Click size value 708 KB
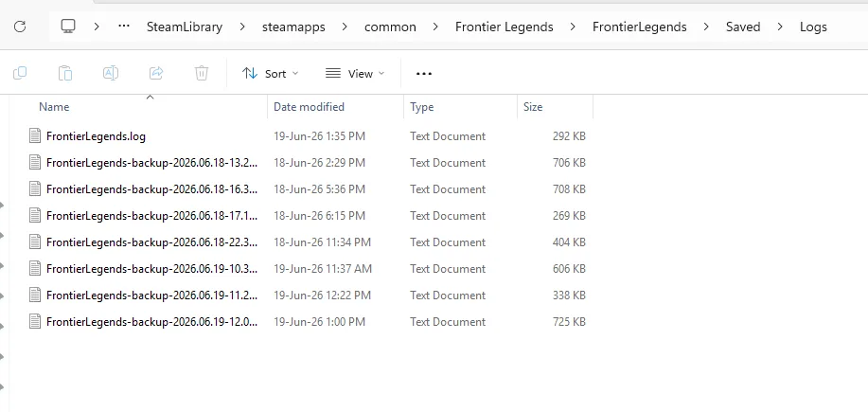This screenshot has width=868, height=412. pyautogui.click(x=569, y=189)
